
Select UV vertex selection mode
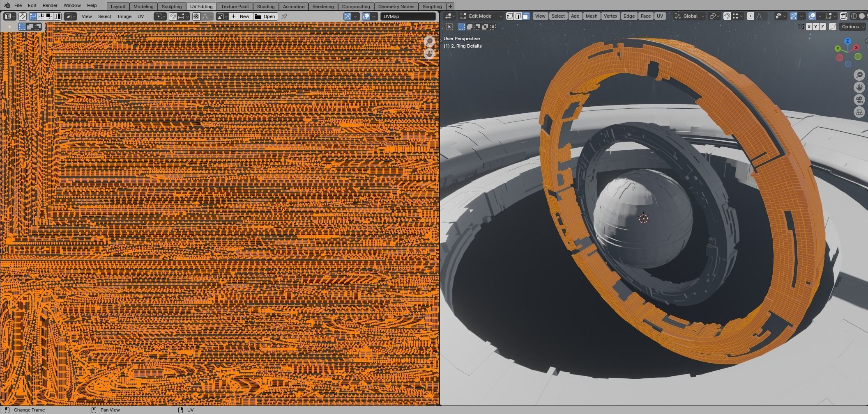[32, 16]
